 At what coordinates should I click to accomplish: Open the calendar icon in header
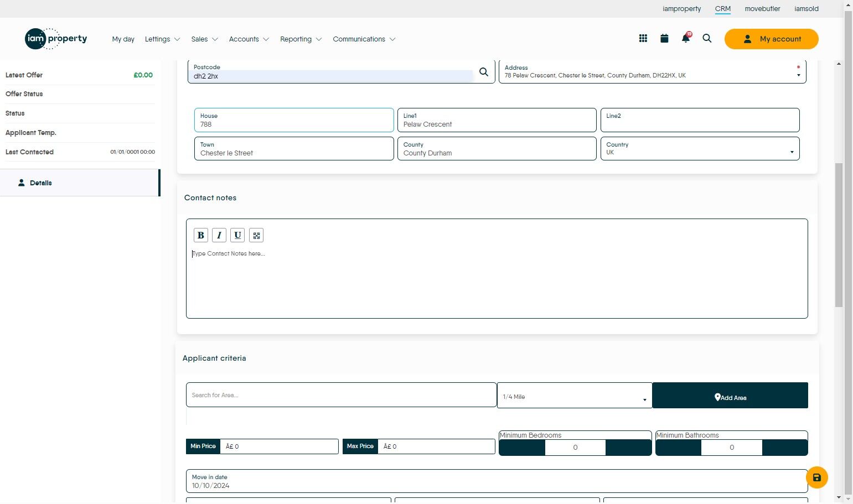pyautogui.click(x=664, y=39)
